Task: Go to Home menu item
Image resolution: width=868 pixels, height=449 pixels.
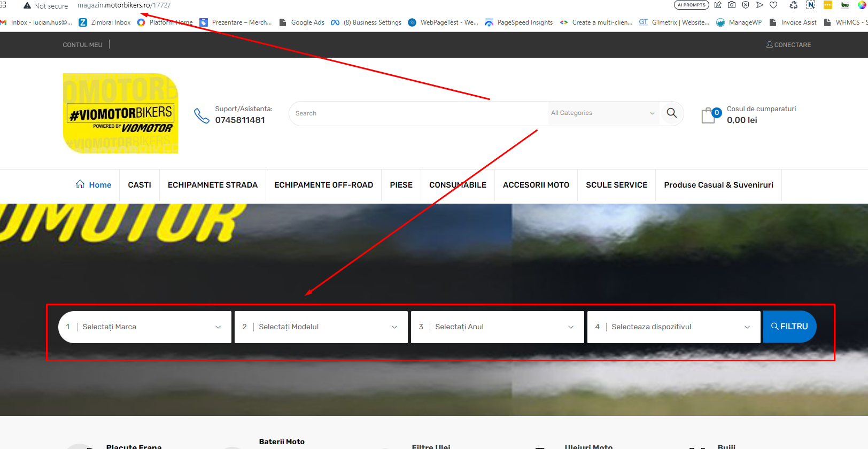Action: (94, 185)
